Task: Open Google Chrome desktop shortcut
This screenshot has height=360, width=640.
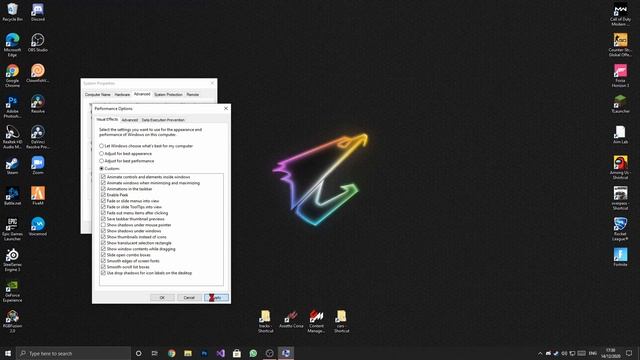Action: tap(12, 75)
